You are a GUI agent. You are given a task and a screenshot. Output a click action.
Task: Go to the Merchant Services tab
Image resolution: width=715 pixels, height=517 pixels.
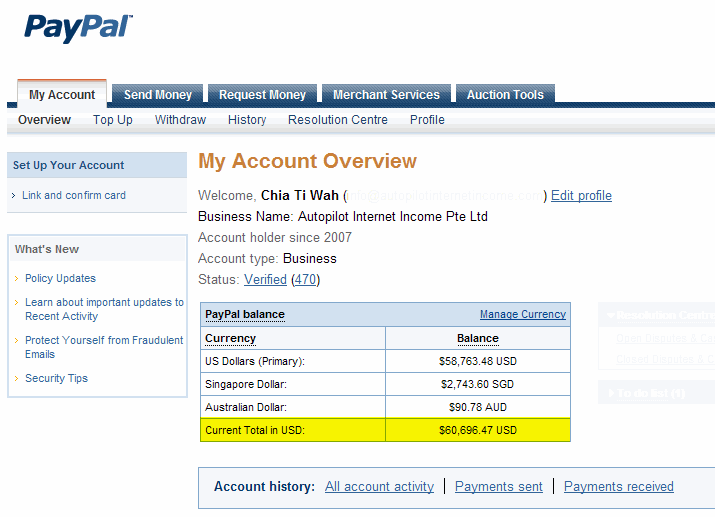coord(386,94)
